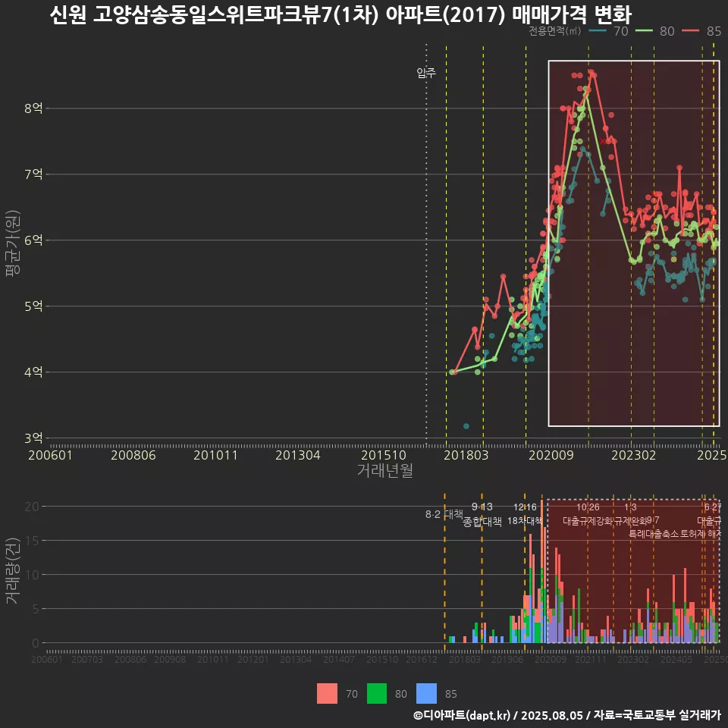Click the 201407 label on the volume chart axis
Screen dimensions: 728x728
[338, 659]
